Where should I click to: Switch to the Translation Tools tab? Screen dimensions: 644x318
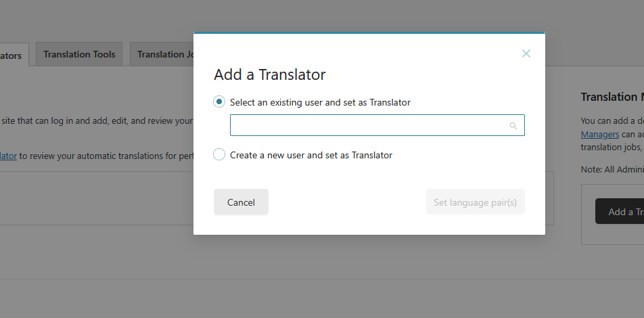pyautogui.click(x=79, y=55)
